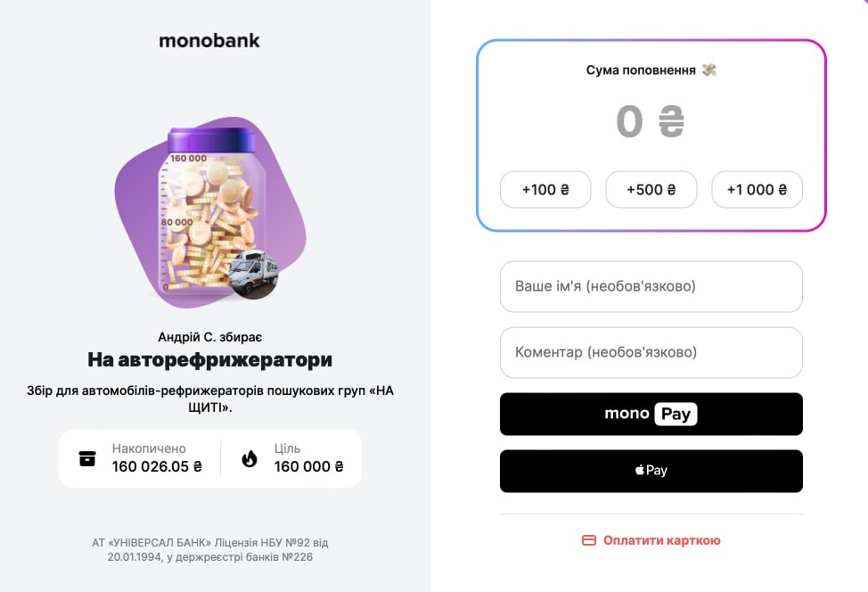Viewport: 868px width, 592px height.
Task: Open the Оплатити карткою link
Action: tap(661, 540)
